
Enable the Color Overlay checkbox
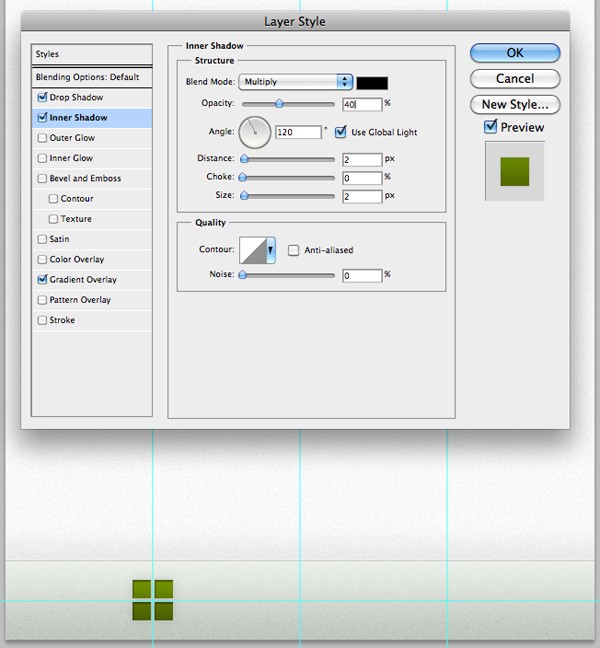pyautogui.click(x=42, y=259)
